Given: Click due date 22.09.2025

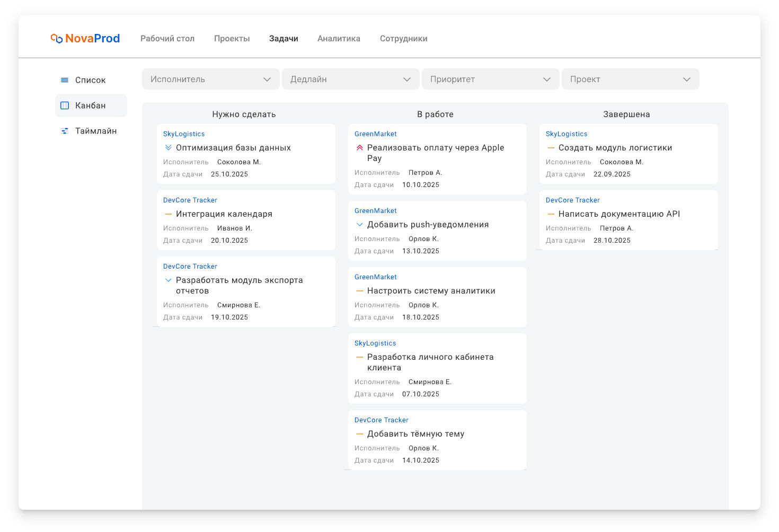Looking at the screenshot, I should [612, 174].
